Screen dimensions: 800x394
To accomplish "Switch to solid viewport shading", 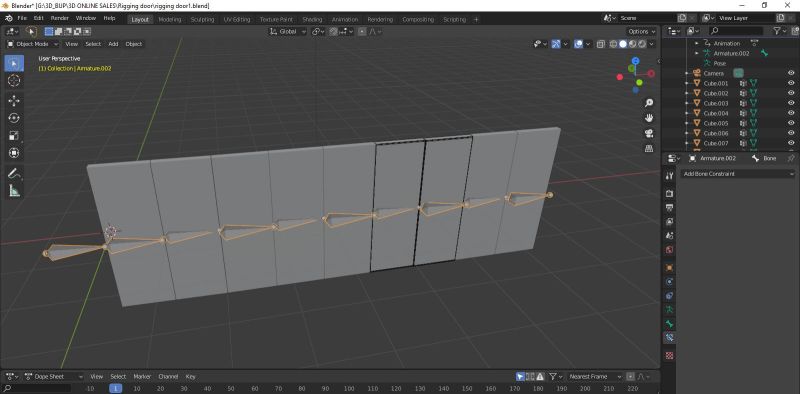I will pyautogui.click(x=623, y=44).
